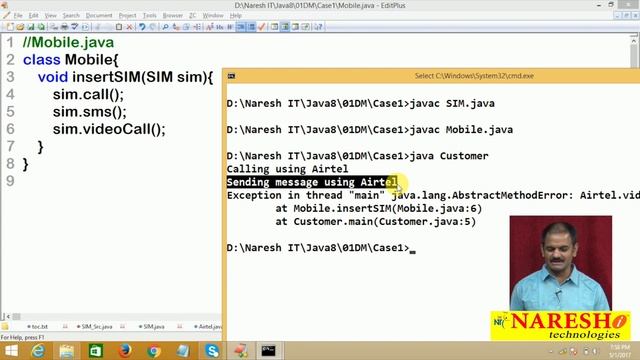The height and width of the screenshot is (360, 640).
Task: Click the folder icon beside document tabs
Action: (x=5, y=327)
